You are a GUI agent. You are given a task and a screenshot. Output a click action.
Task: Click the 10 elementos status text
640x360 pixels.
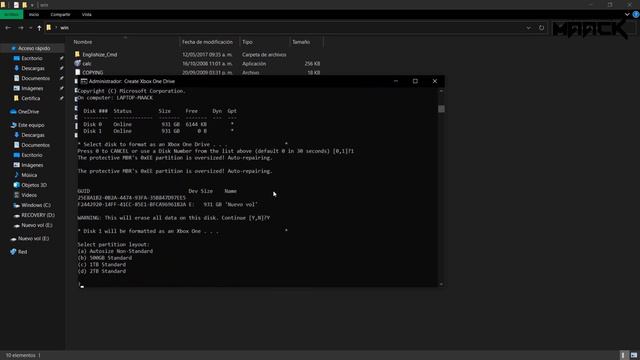(20, 356)
